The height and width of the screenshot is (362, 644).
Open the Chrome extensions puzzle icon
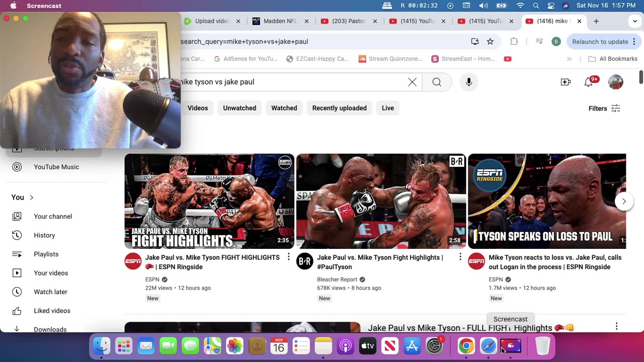tap(514, 41)
